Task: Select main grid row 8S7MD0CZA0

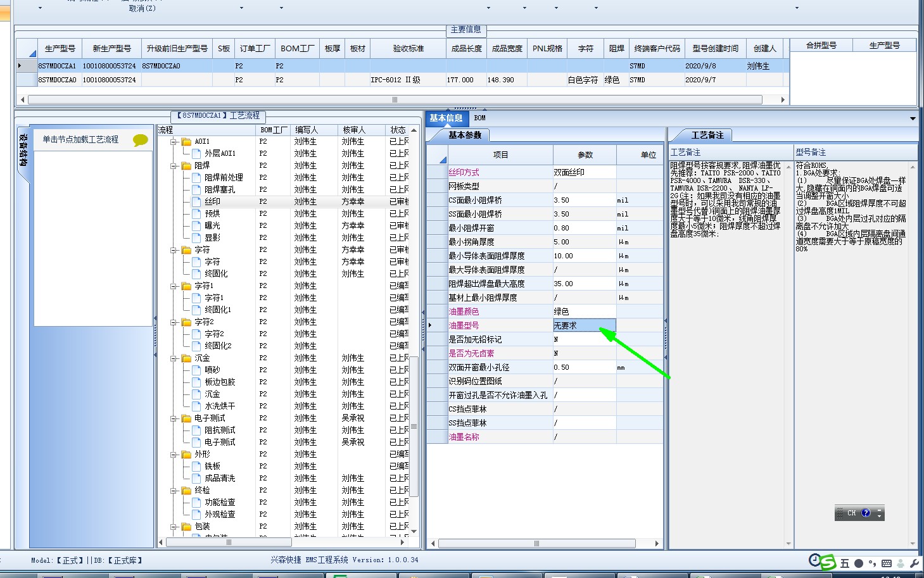Action: [x=403, y=80]
